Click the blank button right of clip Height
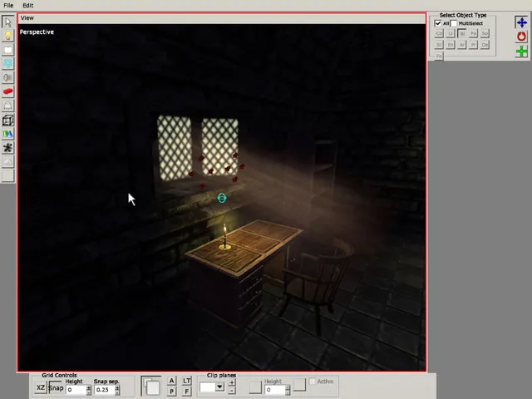The height and width of the screenshot is (399, 532). [299, 384]
